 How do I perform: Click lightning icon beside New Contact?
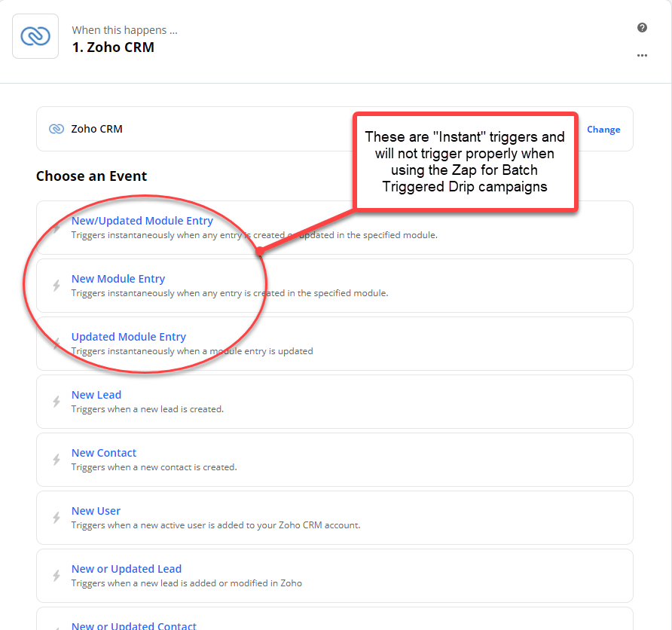57,460
